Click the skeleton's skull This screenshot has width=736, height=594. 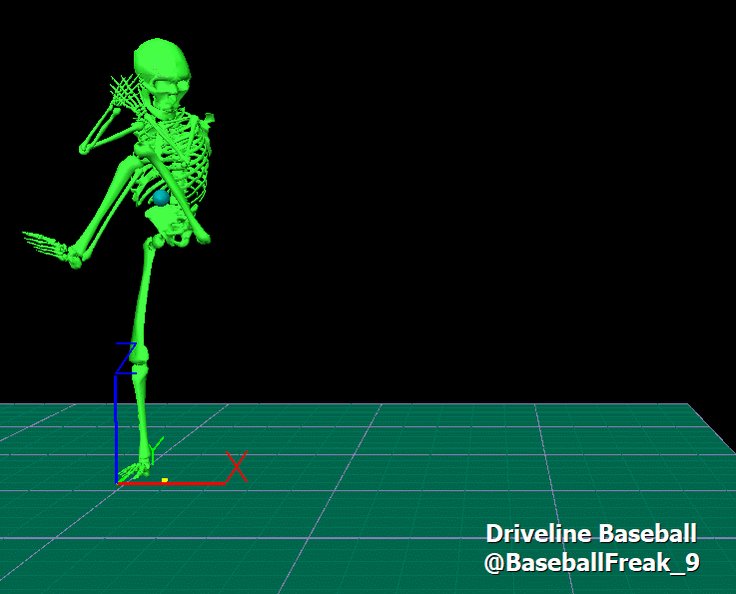pyautogui.click(x=163, y=76)
